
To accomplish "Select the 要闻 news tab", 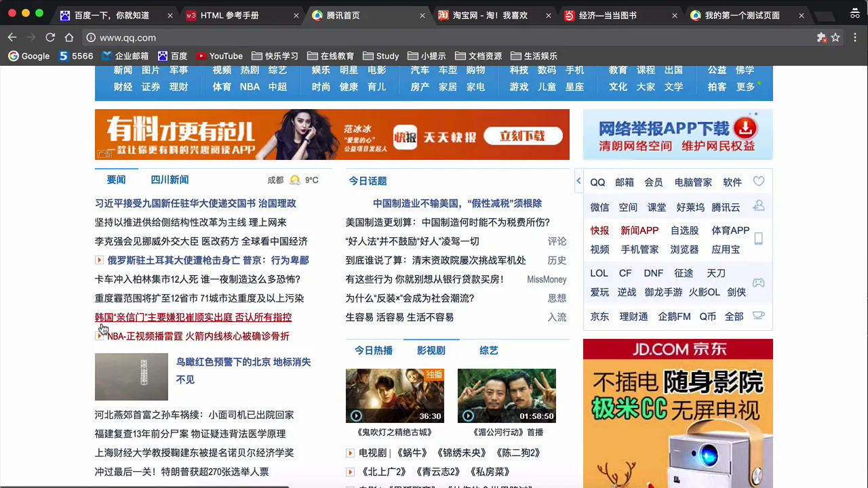I will [x=116, y=180].
